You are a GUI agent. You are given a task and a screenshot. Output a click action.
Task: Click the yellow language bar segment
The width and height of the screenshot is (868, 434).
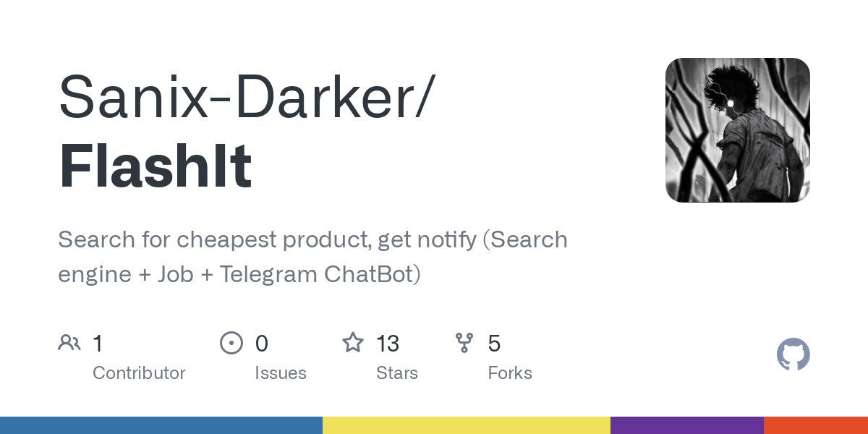[466, 425]
